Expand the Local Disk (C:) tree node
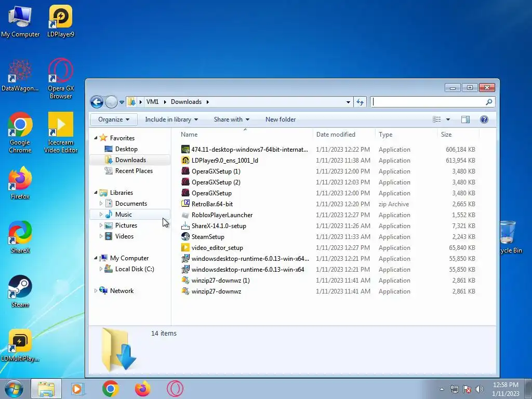This screenshot has width=532, height=399. click(101, 269)
